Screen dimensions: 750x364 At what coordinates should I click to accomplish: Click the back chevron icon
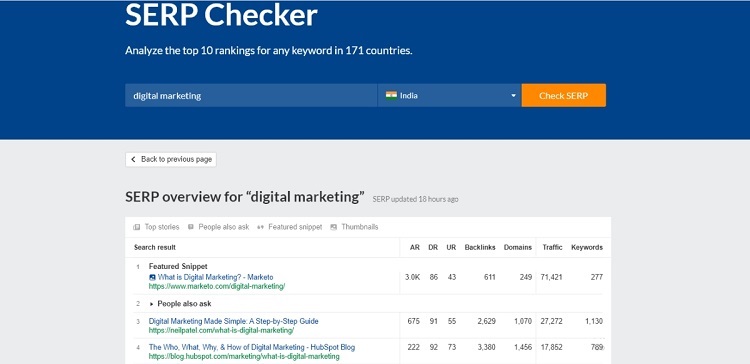[x=133, y=159]
